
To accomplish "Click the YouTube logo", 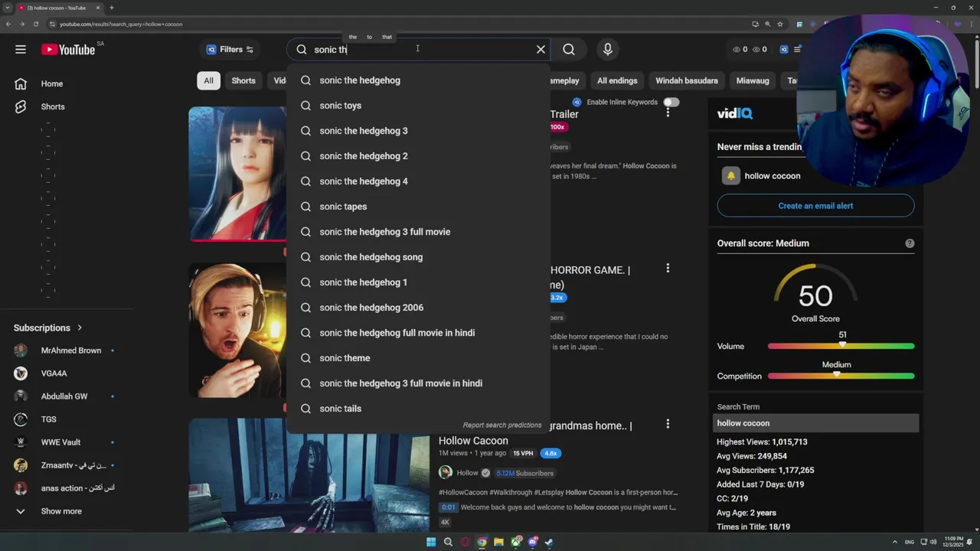I will (x=68, y=50).
